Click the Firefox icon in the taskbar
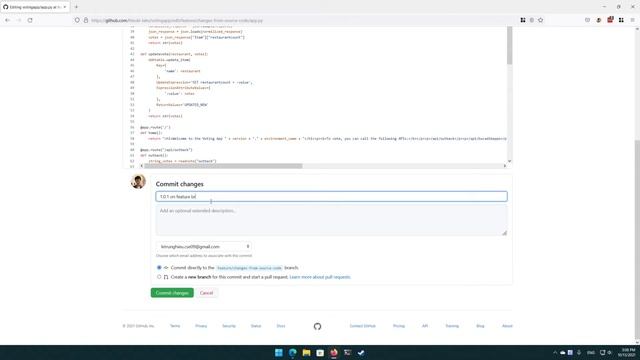This screenshot has height=360, width=640. (x=334, y=353)
